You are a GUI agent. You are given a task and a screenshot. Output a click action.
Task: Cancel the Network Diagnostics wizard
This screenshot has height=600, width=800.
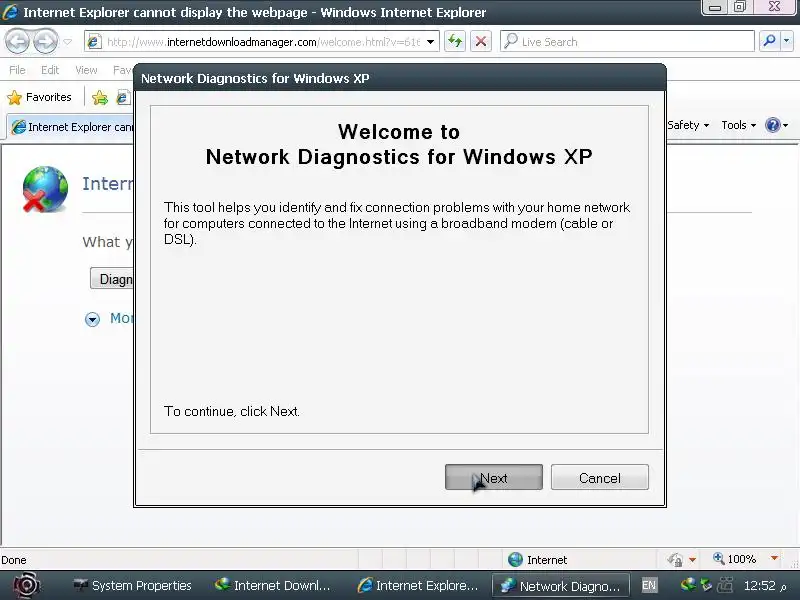click(599, 478)
